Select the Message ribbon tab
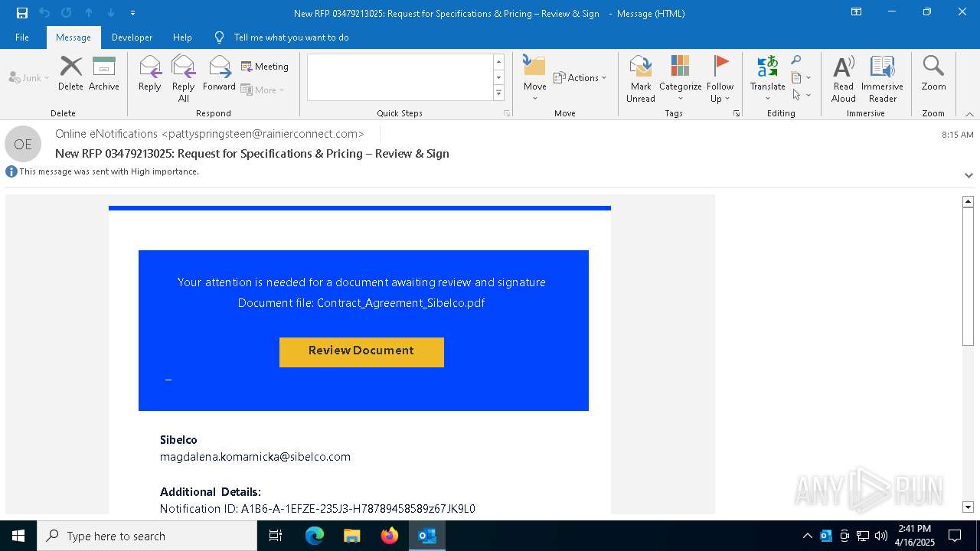 click(x=73, y=37)
